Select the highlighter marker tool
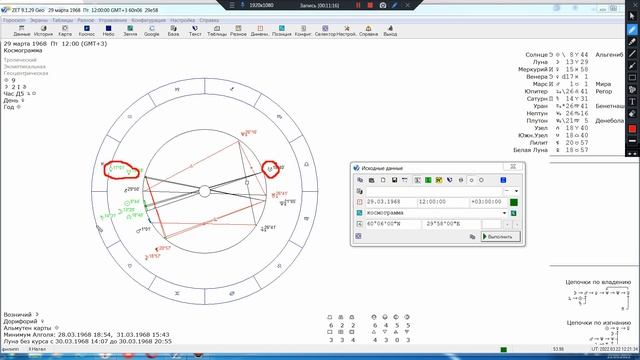The width and height of the screenshot is (640, 360). (x=632, y=41)
